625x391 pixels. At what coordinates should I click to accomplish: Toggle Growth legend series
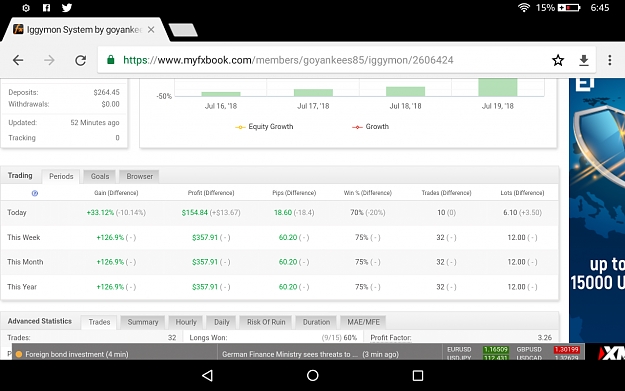(x=370, y=127)
